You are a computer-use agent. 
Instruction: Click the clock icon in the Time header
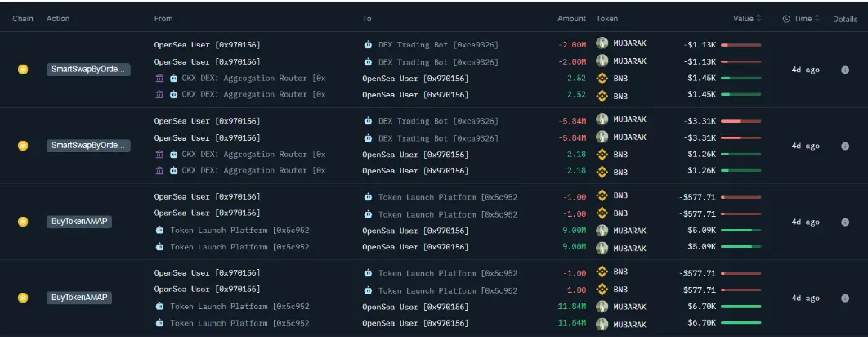click(x=786, y=19)
